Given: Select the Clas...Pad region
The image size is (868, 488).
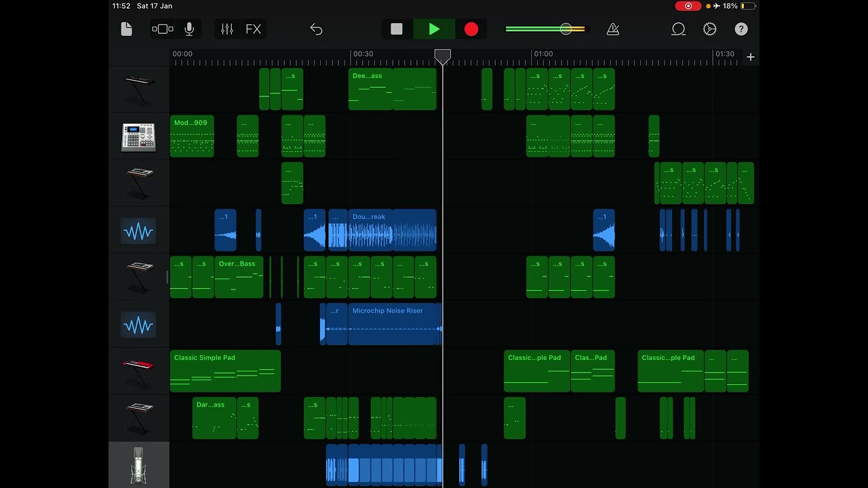Looking at the screenshot, I should click(593, 371).
